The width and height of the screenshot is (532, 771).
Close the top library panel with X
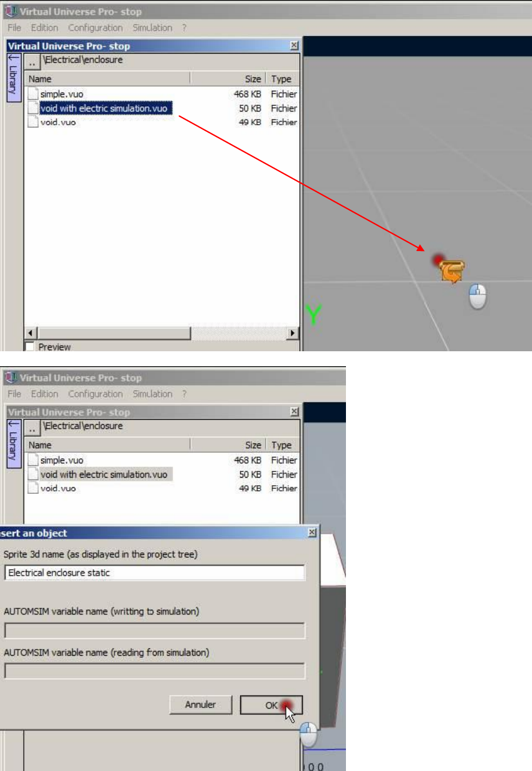[x=294, y=46]
